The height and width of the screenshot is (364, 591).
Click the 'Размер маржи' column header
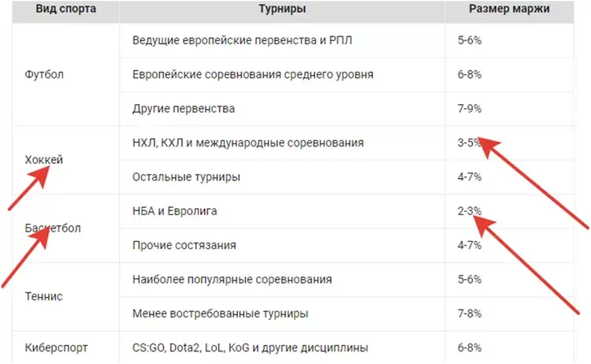coord(509,9)
